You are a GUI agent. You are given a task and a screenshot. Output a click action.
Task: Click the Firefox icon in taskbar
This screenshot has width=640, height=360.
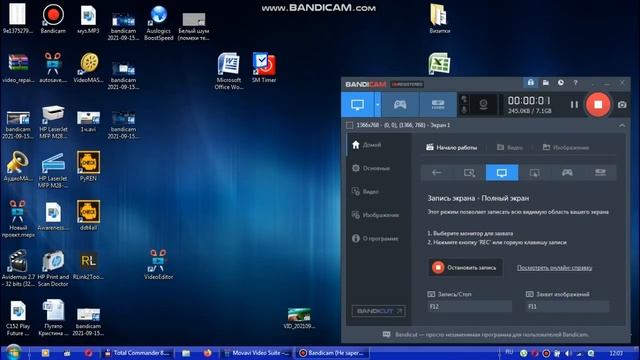208,353
